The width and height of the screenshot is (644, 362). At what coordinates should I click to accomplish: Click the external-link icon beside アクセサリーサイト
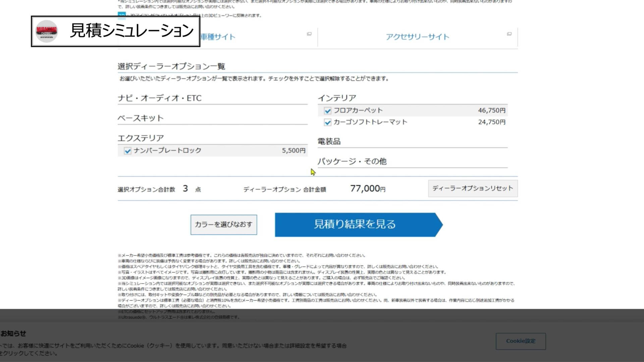click(509, 34)
